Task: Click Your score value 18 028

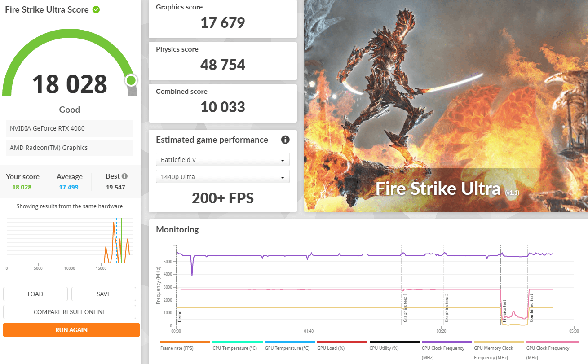Action: tap(22, 187)
